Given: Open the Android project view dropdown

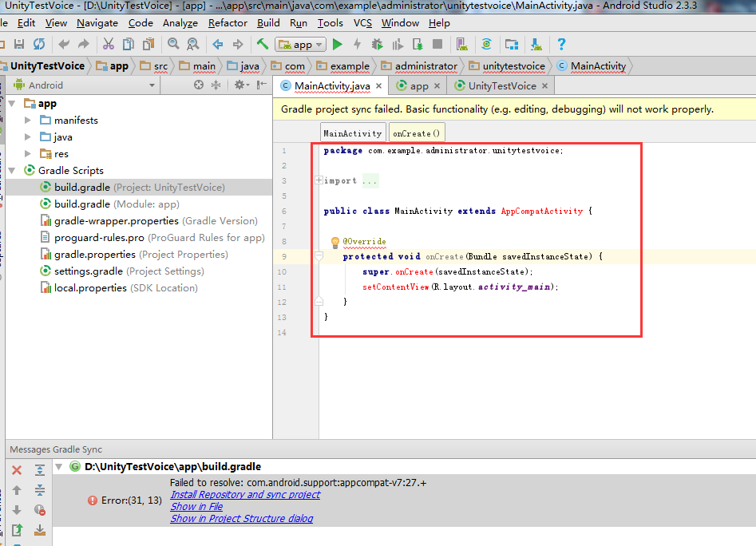Looking at the screenshot, I should coord(85,85).
